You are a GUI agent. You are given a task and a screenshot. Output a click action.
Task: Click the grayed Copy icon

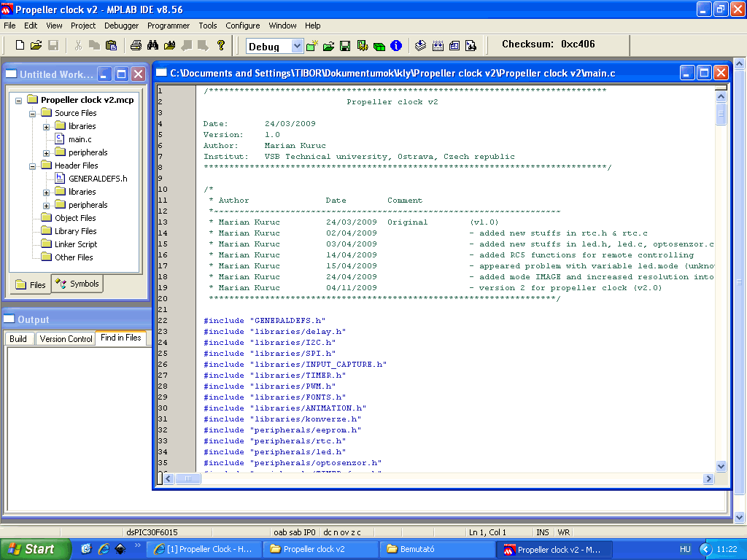tap(94, 45)
